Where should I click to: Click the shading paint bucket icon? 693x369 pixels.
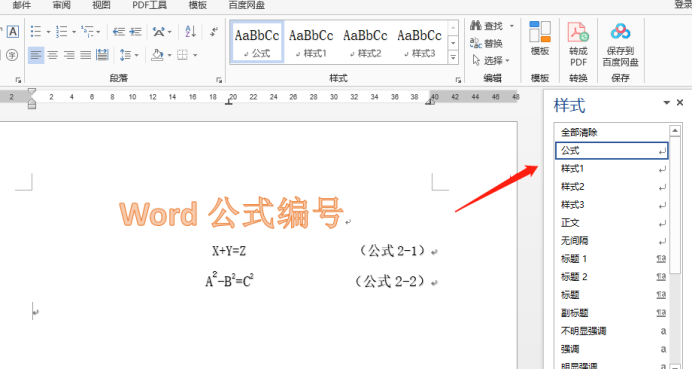pyautogui.click(x=157, y=55)
